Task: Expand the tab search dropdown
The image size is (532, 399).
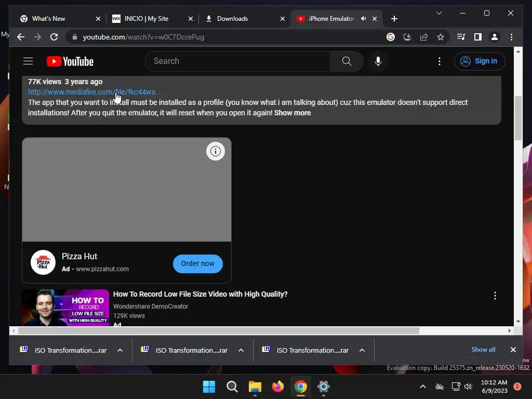Action: 438,13
